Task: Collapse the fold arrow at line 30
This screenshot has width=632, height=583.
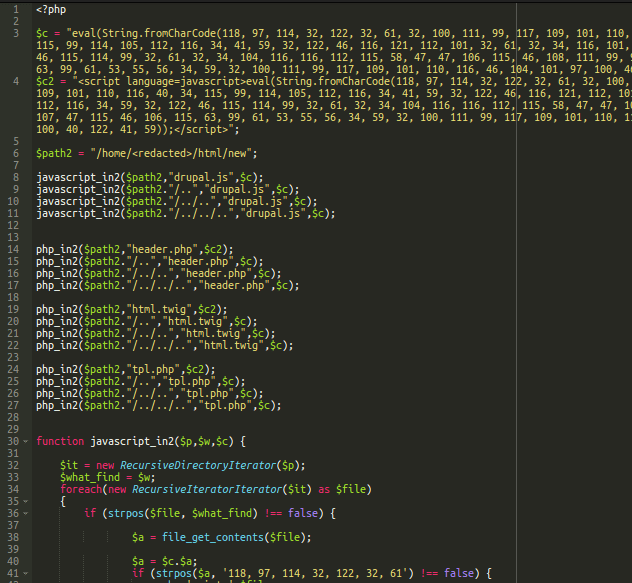Action: pyautogui.click(x=26, y=441)
